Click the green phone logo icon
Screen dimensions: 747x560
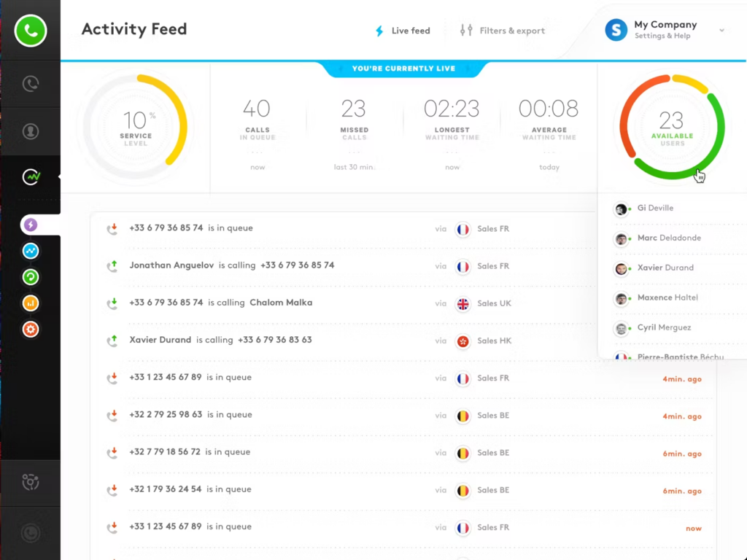coord(31,31)
